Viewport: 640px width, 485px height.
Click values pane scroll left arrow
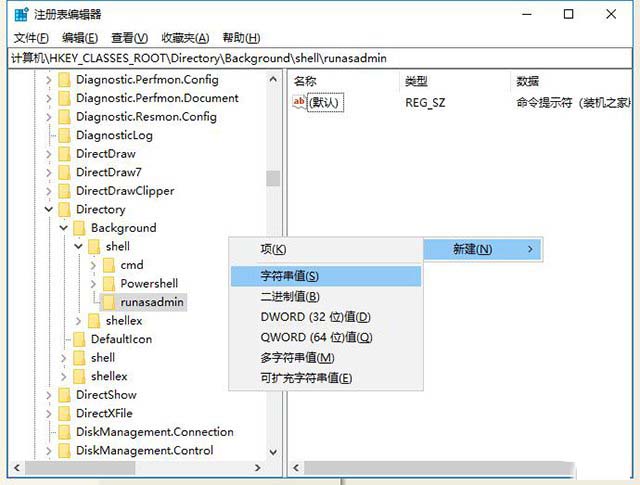tap(296, 468)
